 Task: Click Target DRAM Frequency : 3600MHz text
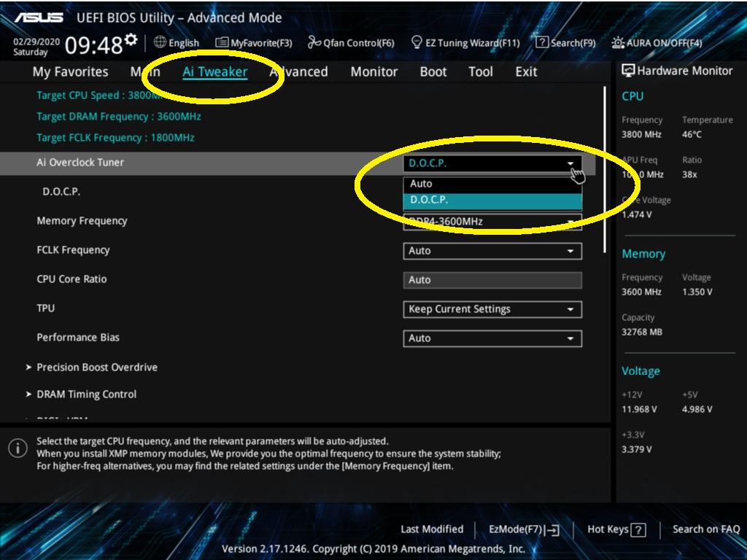[119, 117]
